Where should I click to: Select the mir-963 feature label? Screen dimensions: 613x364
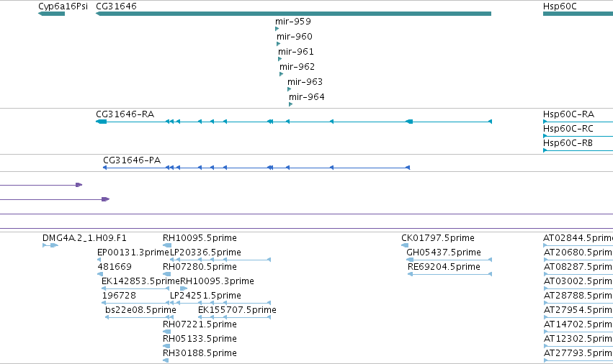[305, 82]
